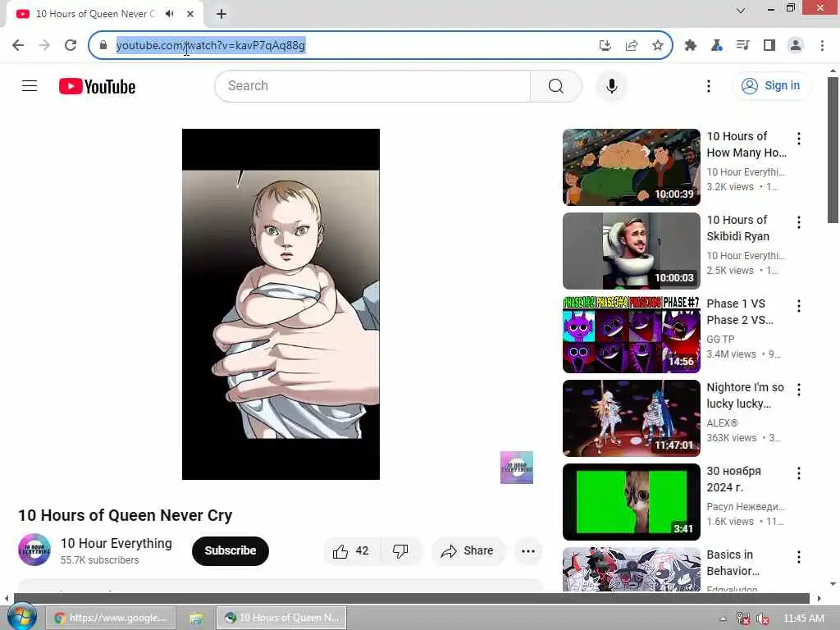Viewport: 840px width, 630px height.
Task: Reload the current page
Action: [x=71, y=45]
